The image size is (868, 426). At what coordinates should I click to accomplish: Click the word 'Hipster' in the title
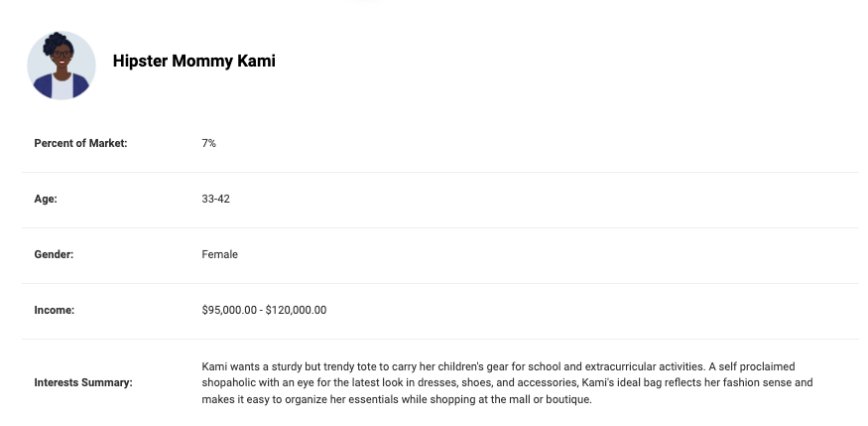[140, 61]
